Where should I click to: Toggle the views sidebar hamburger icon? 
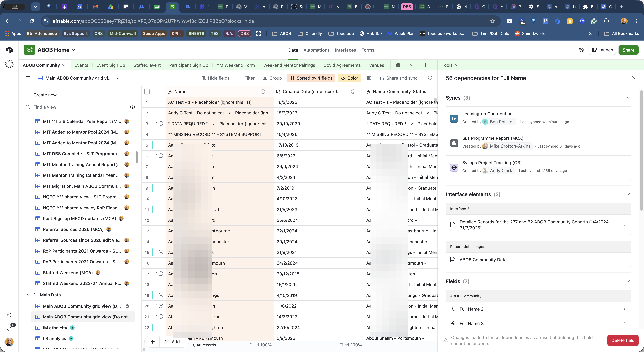click(x=28, y=78)
